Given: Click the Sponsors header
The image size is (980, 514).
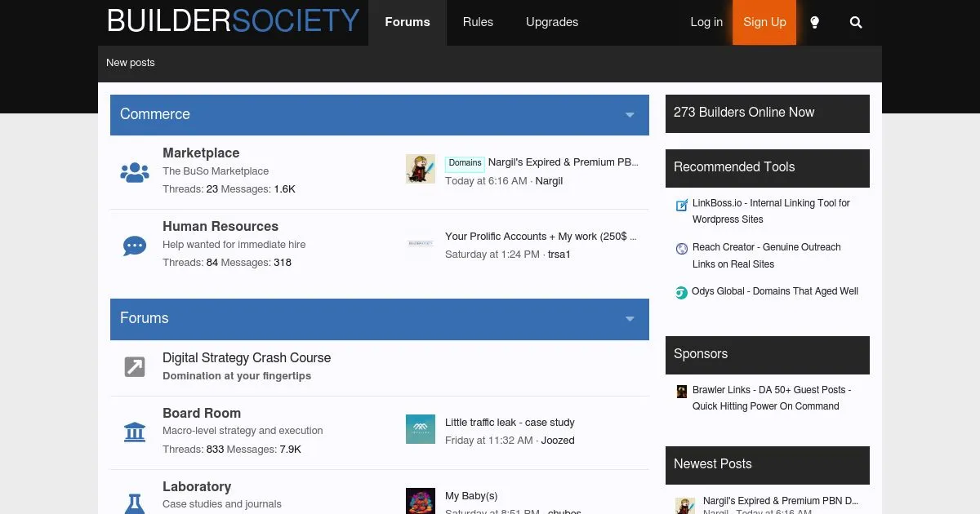Looking at the screenshot, I should click(768, 355).
